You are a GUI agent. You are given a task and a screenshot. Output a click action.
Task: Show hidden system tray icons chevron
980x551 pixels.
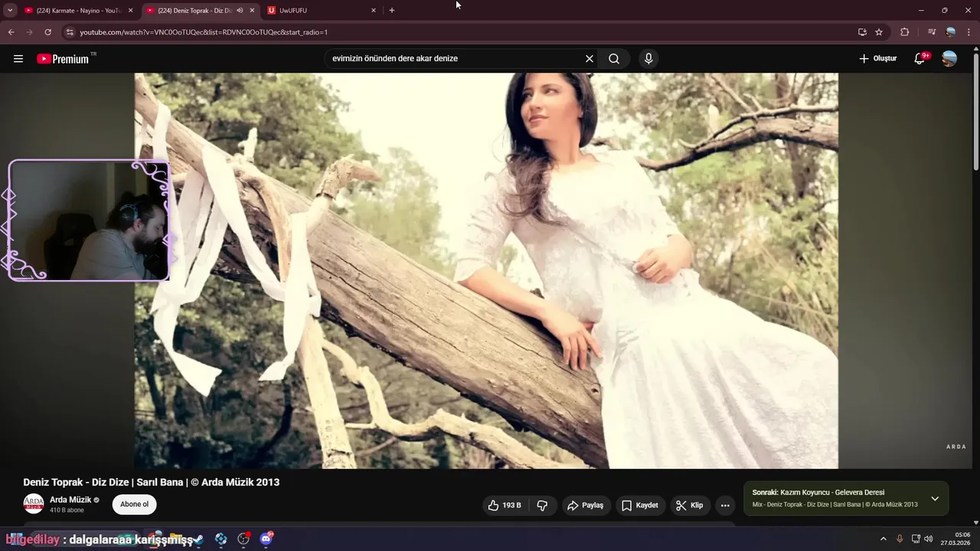point(883,539)
